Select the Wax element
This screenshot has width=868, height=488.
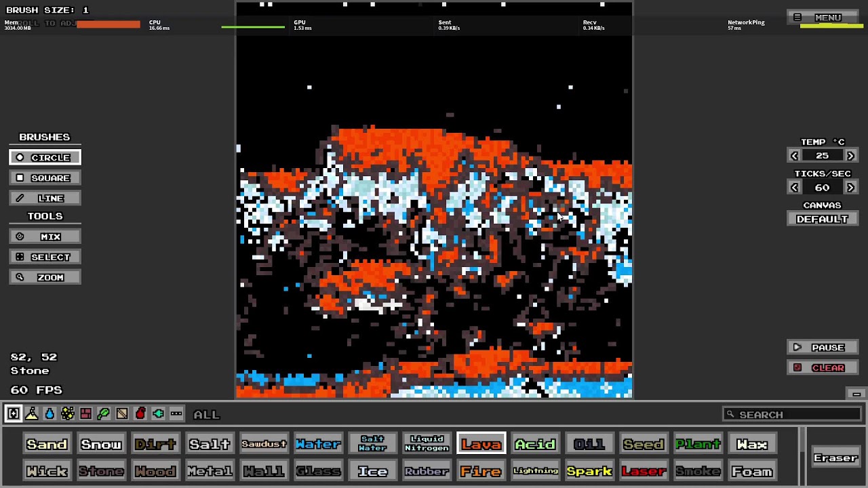752,444
